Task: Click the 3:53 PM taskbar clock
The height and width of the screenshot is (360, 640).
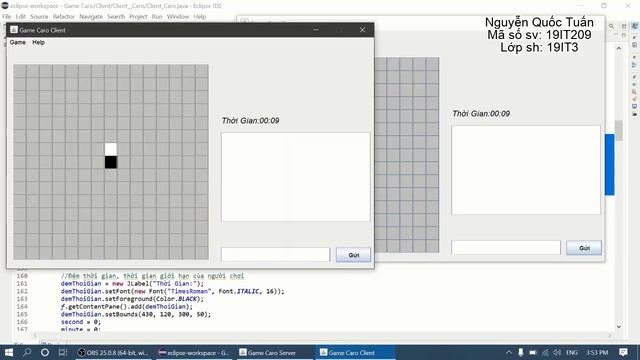Action: (597, 352)
